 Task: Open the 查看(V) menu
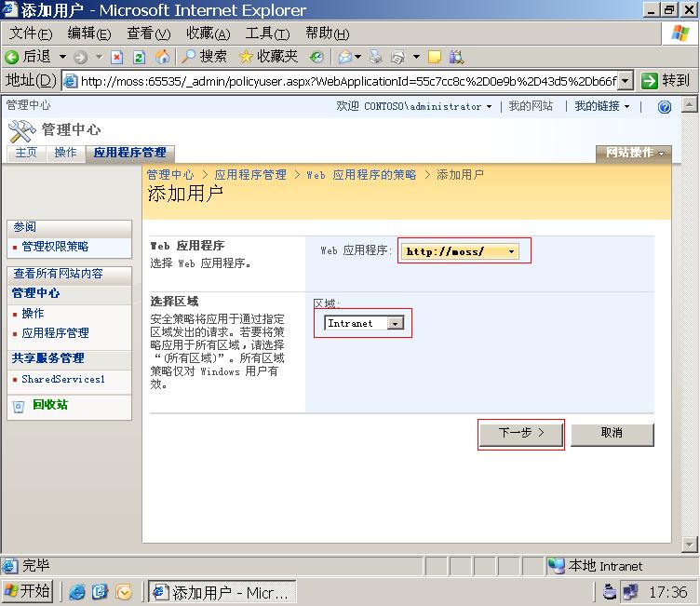[149, 34]
